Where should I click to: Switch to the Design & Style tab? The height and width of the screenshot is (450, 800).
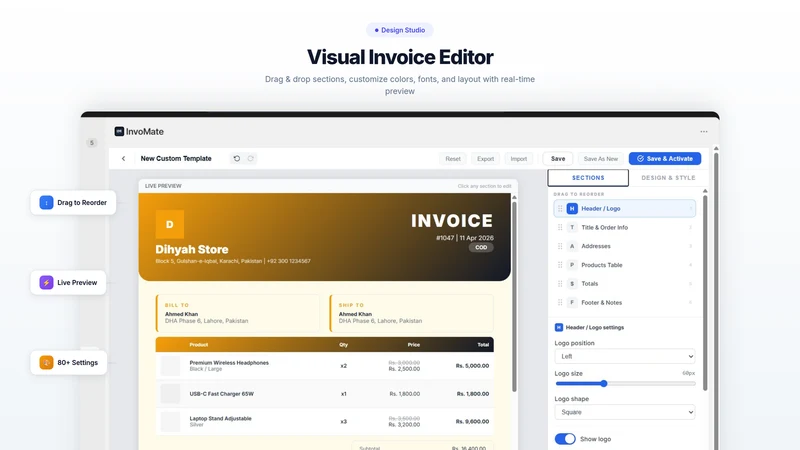click(668, 178)
